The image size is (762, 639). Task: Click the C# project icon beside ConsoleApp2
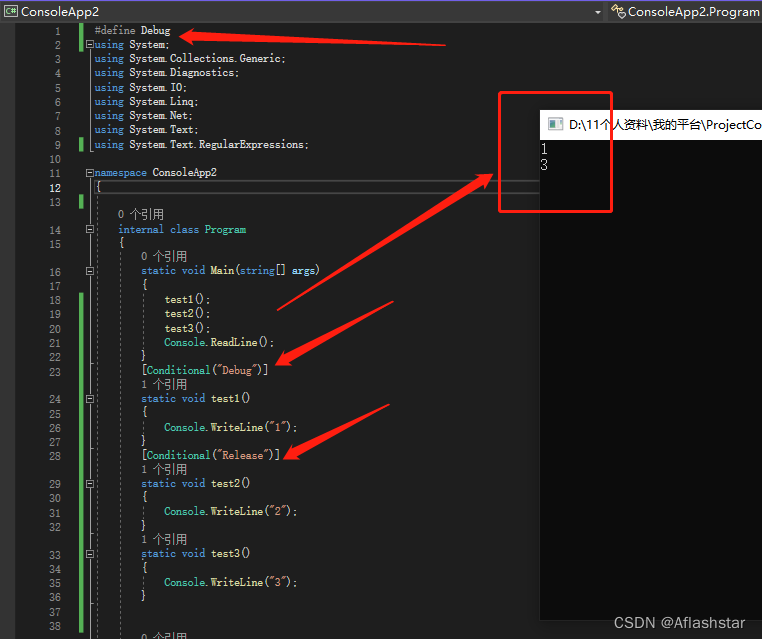(11, 11)
